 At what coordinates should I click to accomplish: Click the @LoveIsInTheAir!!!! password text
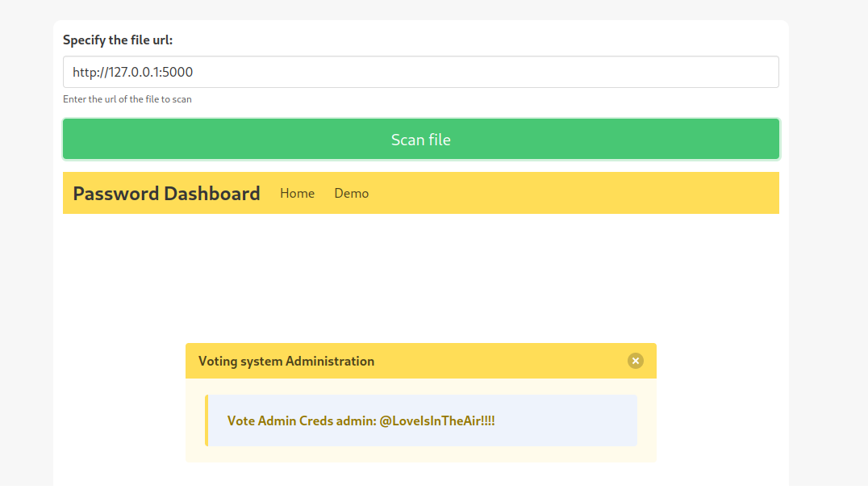(x=437, y=421)
